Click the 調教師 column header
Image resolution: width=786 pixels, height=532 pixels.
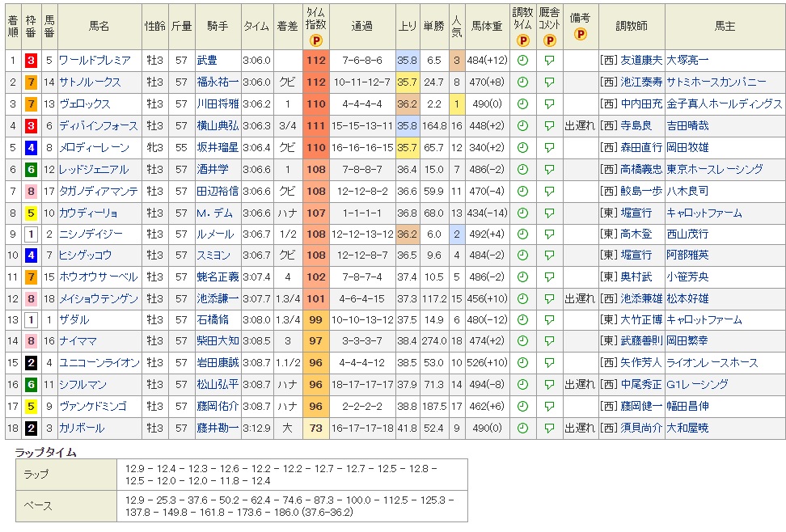[x=631, y=26]
